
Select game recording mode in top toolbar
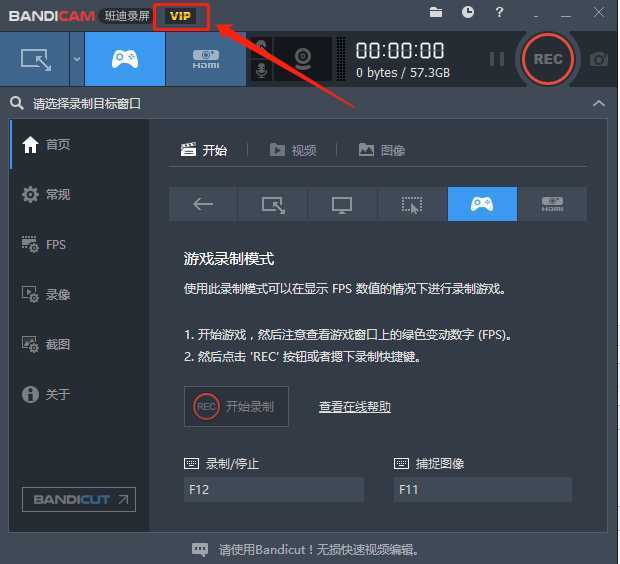125,59
